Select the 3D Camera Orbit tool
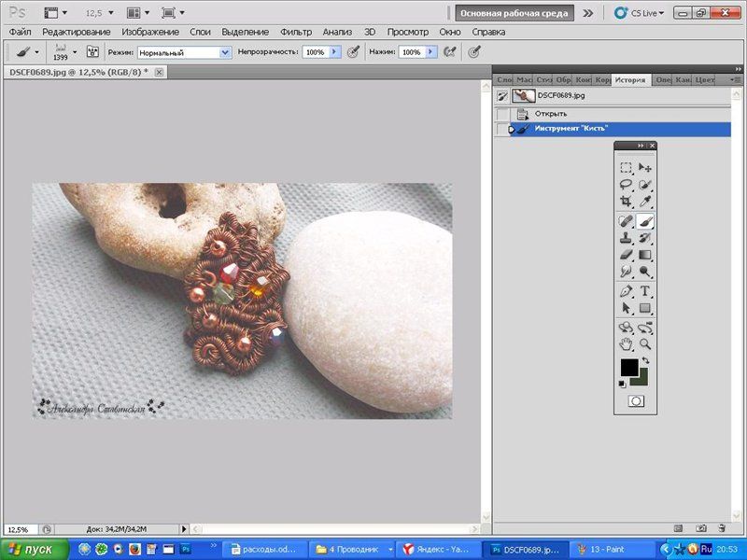747x560 pixels. [645, 328]
